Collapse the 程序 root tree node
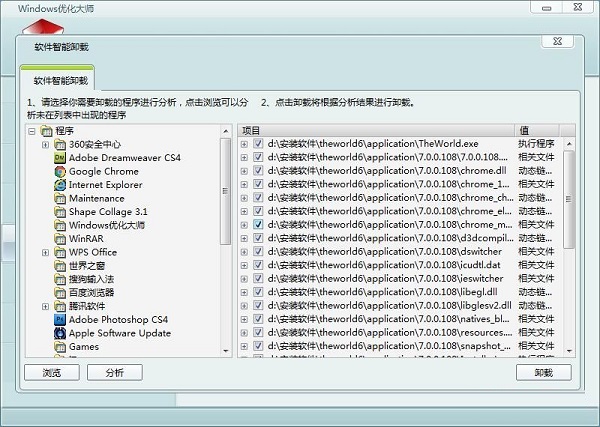The image size is (600, 427). click(32, 132)
